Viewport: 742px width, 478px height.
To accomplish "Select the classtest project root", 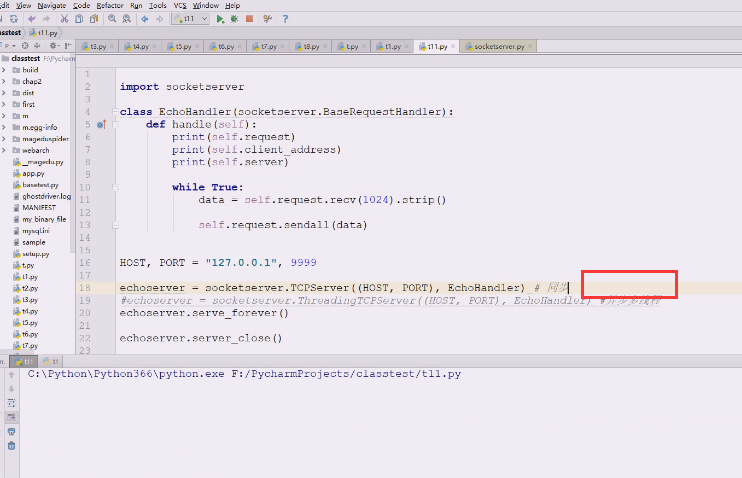I will (x=25, y=58).
